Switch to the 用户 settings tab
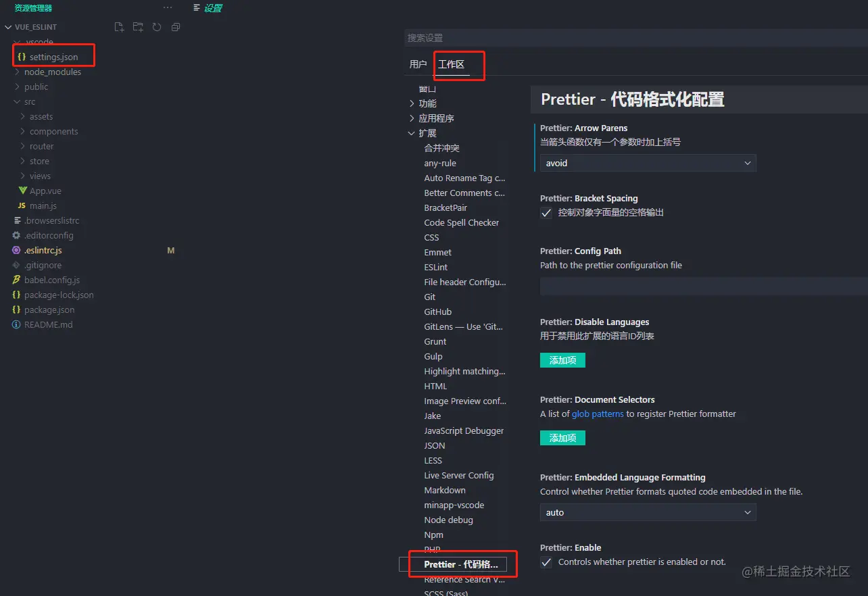Viewport: 868px width, 596px height. coord(418,64)
